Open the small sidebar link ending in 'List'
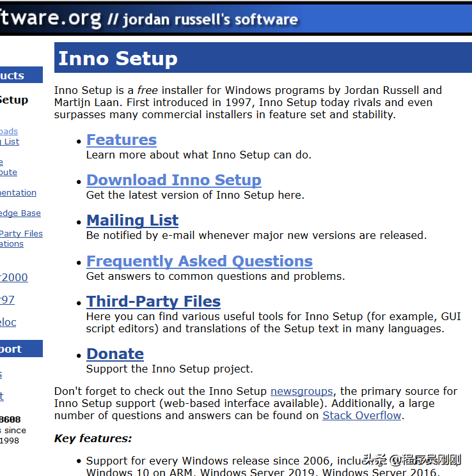The image size is (472, 476). tap(10, 142)
